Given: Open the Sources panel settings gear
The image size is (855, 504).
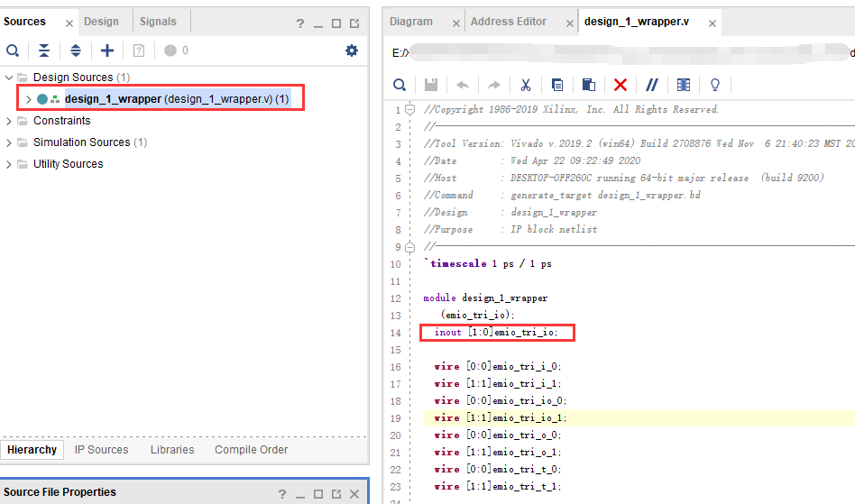Looking at the screenshot, I should point(352,50).
